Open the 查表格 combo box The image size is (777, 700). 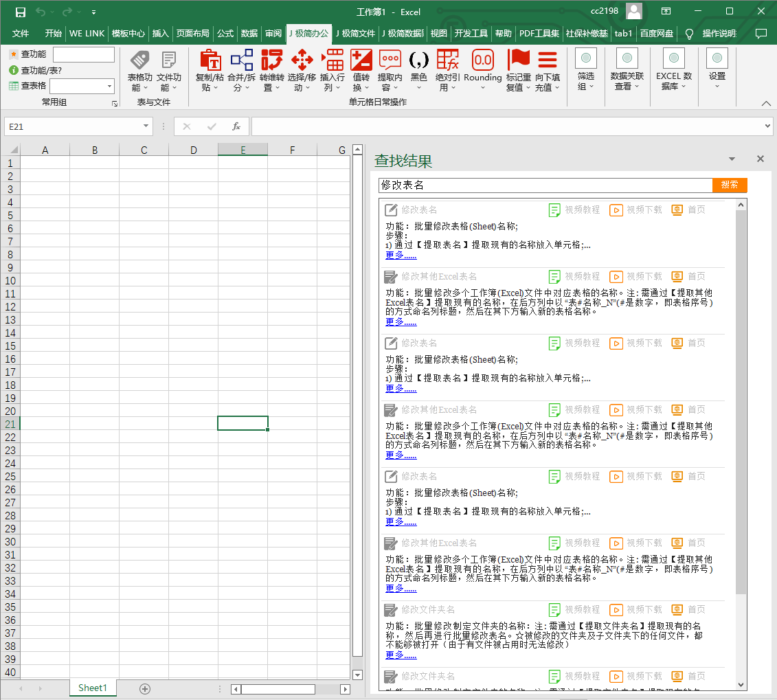82,86
